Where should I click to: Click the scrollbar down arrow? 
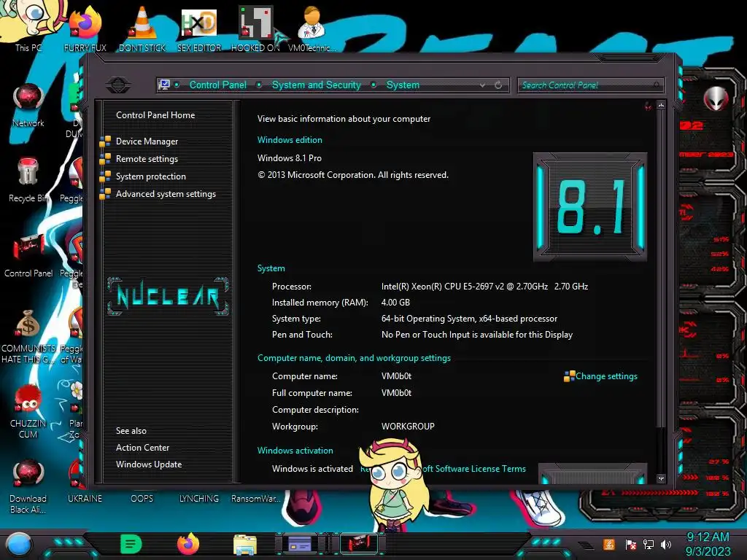pos(661,478)
